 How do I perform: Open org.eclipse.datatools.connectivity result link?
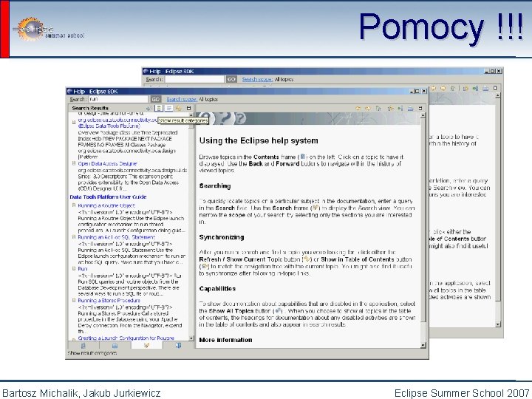click(x=117, y=123)
